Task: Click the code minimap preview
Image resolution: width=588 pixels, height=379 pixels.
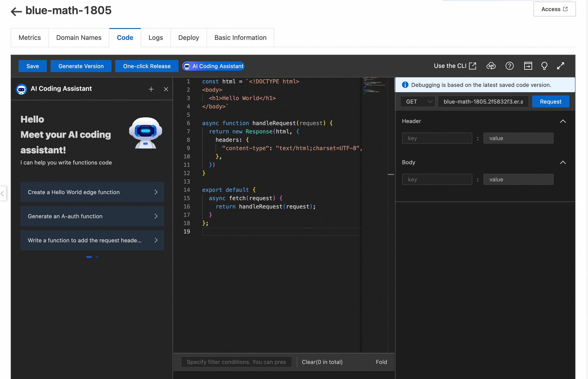Action: (374, 85)
